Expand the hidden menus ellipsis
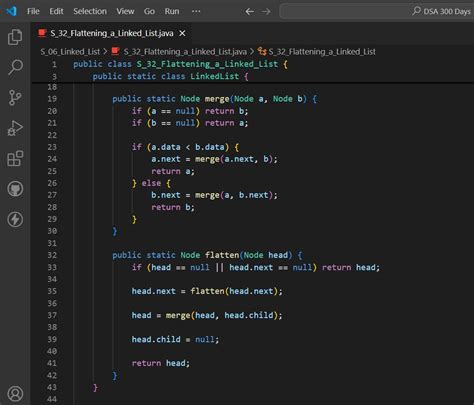The width and height of the screenshot is (474, 405). [x=196, y=11]
